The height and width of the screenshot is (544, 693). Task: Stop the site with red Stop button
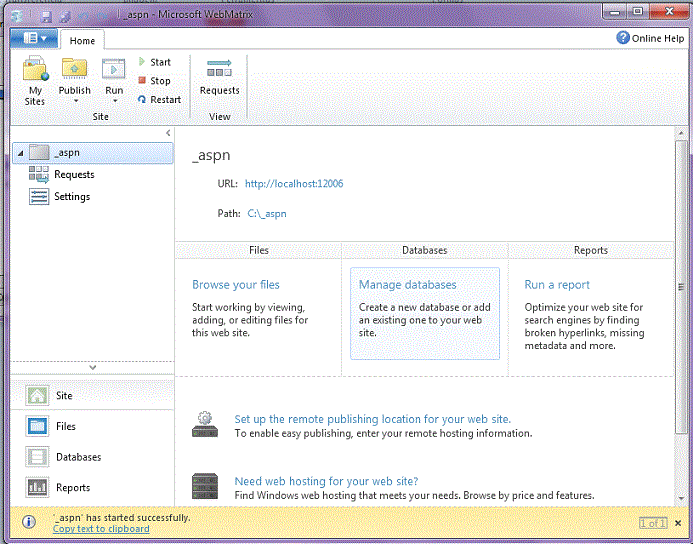[x=154, y=81]
